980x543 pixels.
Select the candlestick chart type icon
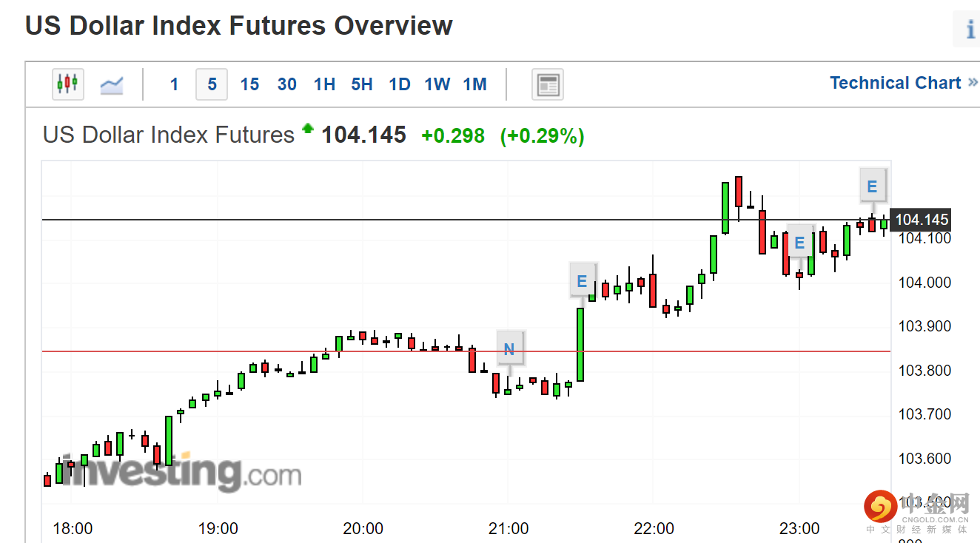click(x=67, y=84)
